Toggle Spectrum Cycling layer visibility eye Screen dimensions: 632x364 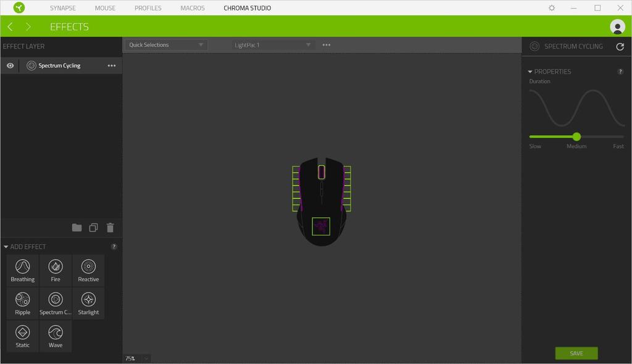pyautogui.click(x=10, y=65)
